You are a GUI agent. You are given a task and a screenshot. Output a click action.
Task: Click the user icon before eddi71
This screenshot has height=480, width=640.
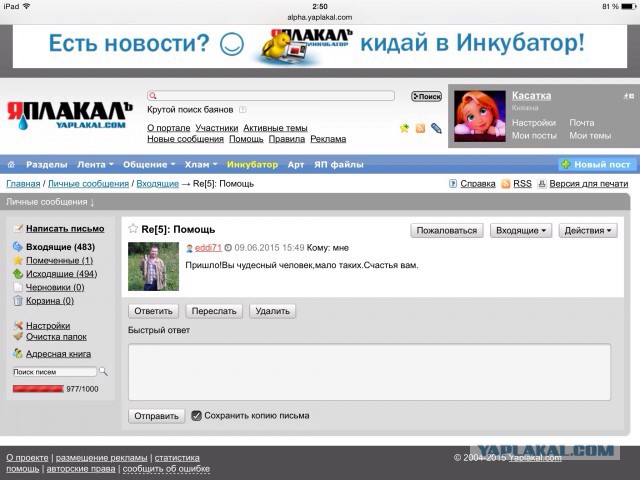(x=189, y=248)
